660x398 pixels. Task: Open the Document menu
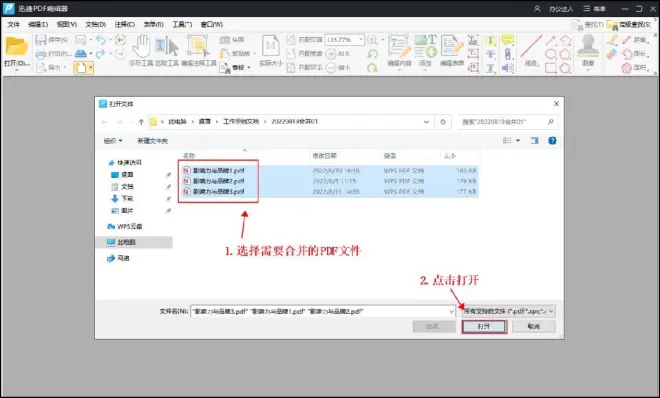coord(96,24)
